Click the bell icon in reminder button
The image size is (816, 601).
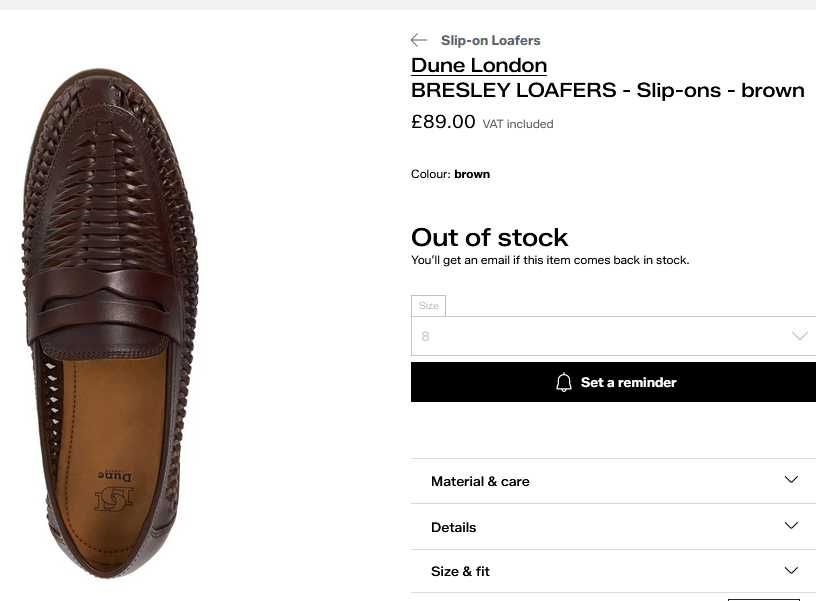564,382
